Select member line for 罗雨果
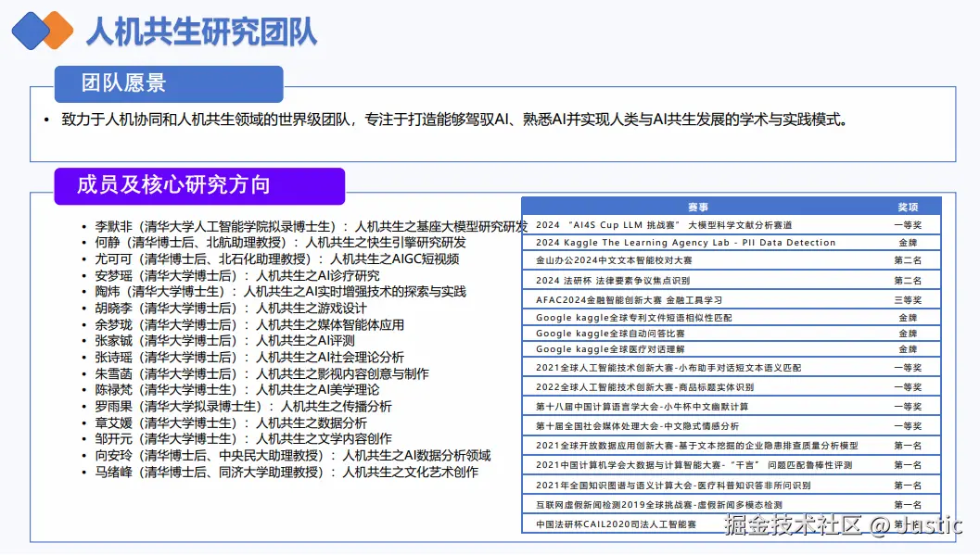The height and width of the screenshot is (555, 980). tap(243, 407)
